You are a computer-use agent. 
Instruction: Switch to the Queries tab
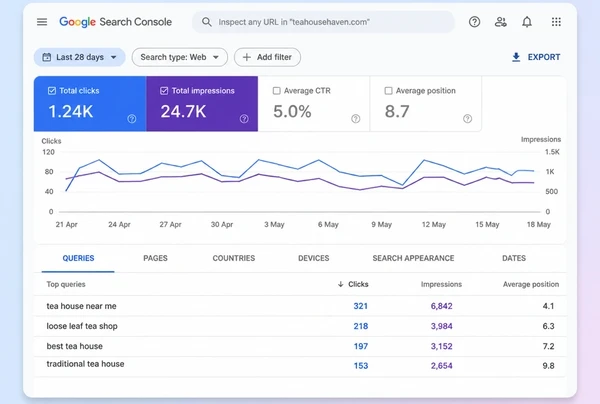78,258
